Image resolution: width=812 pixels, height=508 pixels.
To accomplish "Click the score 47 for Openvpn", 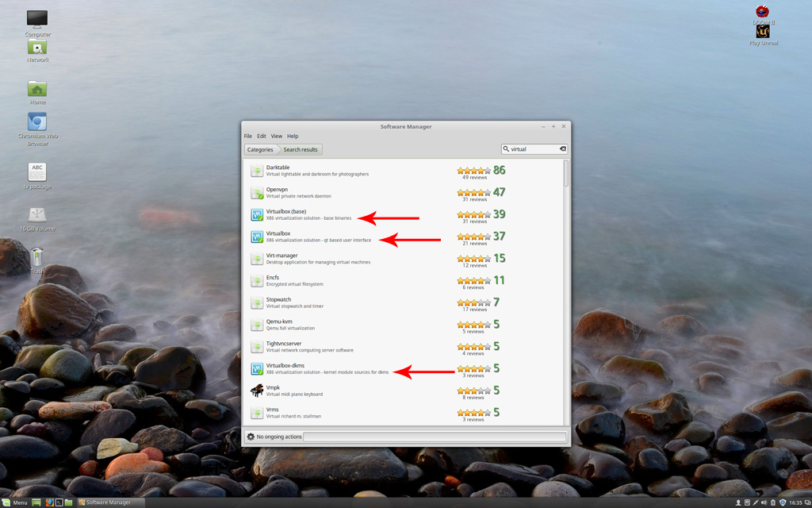I will (x=500, y=192).
